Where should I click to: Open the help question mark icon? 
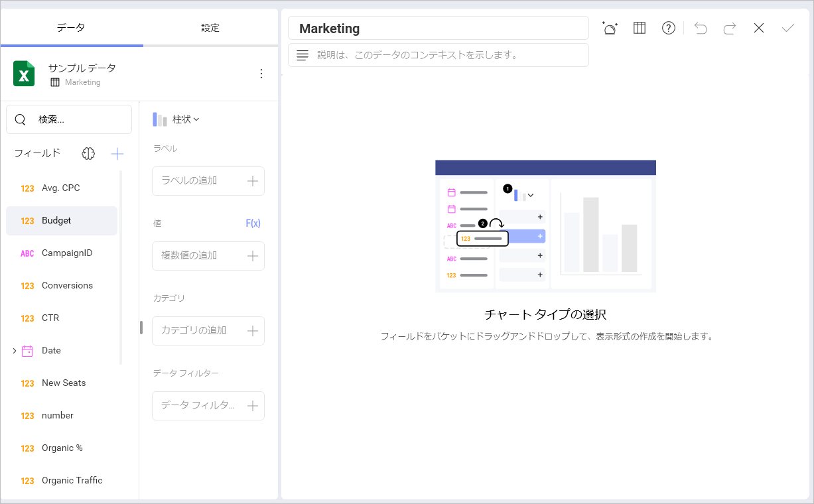pos(669,28)
